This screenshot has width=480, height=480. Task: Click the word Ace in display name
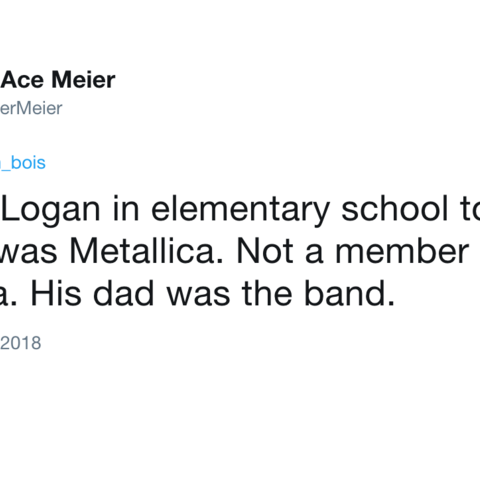click(22, 80)
